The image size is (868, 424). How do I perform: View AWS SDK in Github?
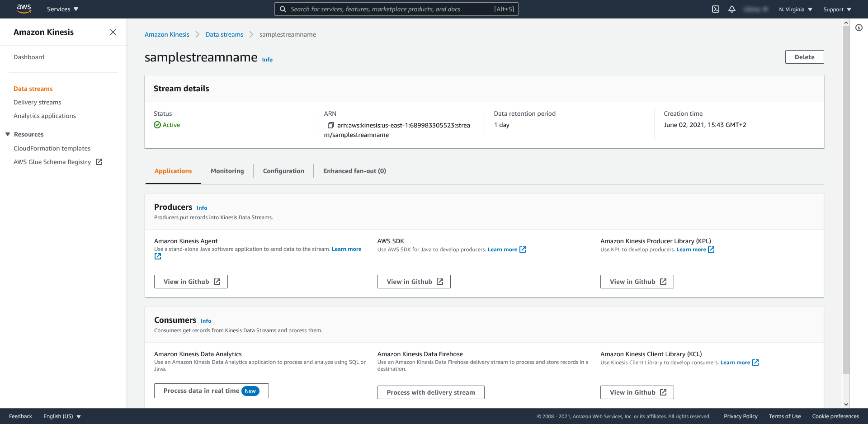click(x=414, y=282)
